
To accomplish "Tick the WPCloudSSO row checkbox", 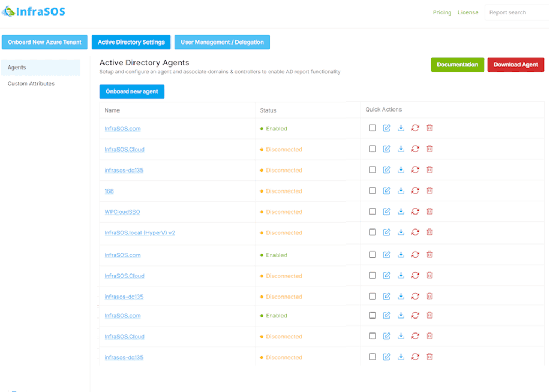I will pos(373,211).
